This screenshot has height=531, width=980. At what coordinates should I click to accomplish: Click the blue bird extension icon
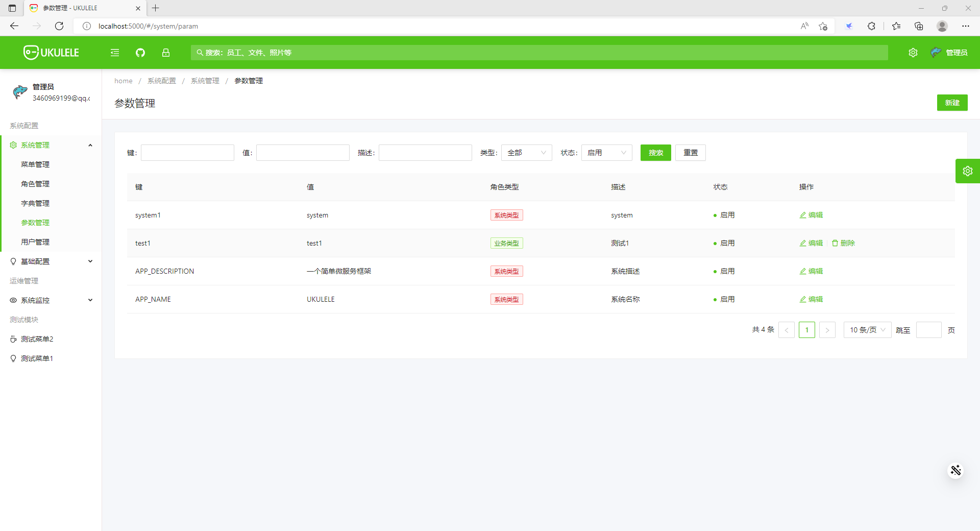click(849, 26)
